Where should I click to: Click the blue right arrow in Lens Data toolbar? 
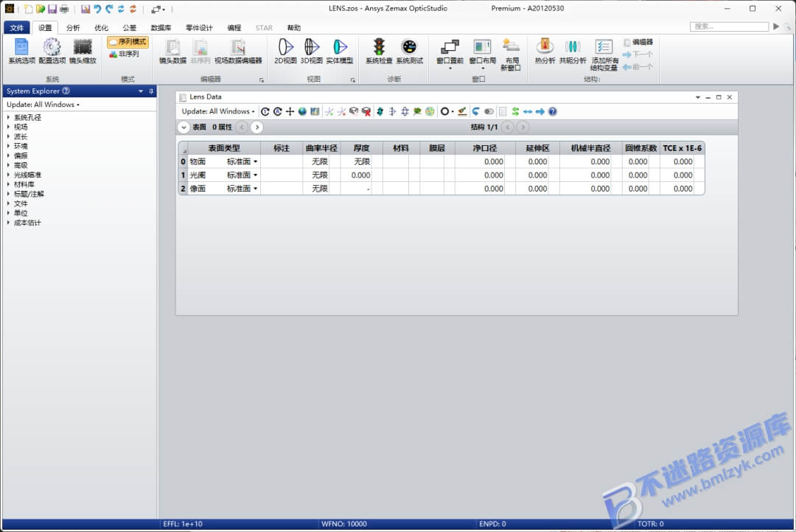[x=540, y=111]
